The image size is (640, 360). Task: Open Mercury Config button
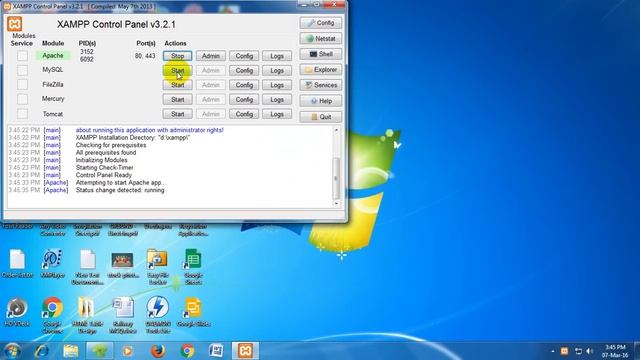(244, 100)
